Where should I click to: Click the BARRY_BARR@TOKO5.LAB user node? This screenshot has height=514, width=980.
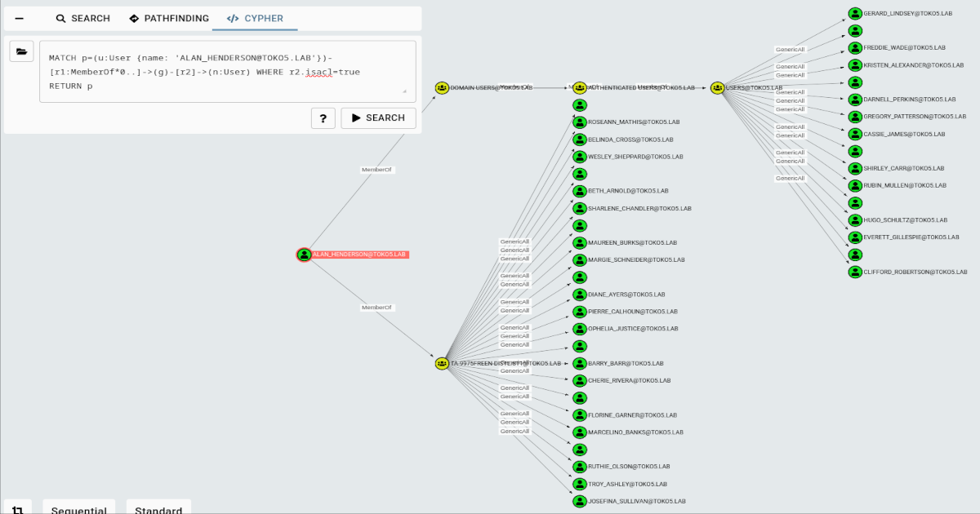tap(578, 363)
